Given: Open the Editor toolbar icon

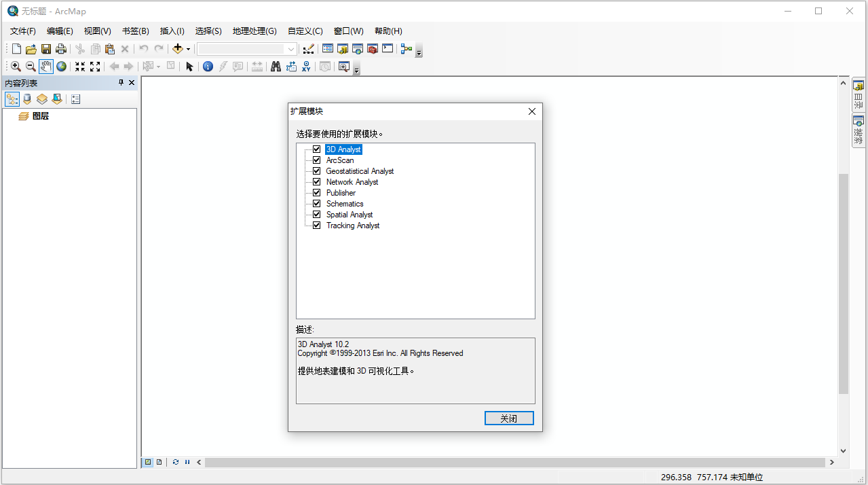Looking at the screenshot, I should click(x=309, y=49).
